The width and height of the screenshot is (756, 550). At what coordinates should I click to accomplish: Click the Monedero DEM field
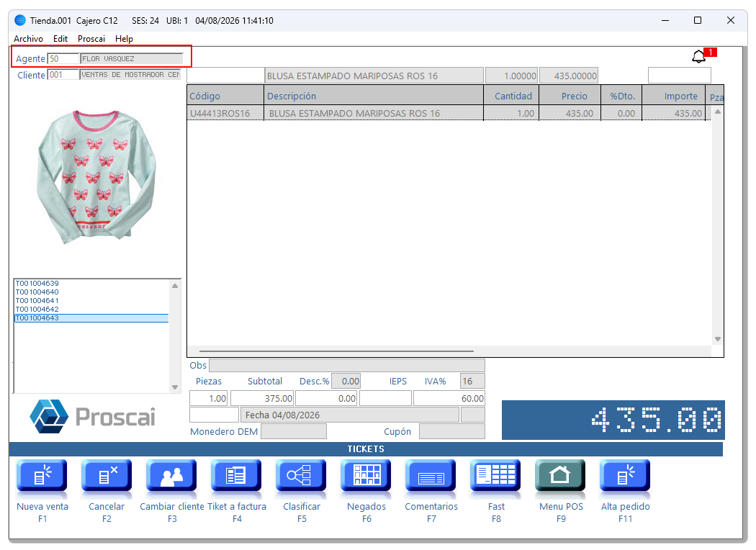(294, 431)
